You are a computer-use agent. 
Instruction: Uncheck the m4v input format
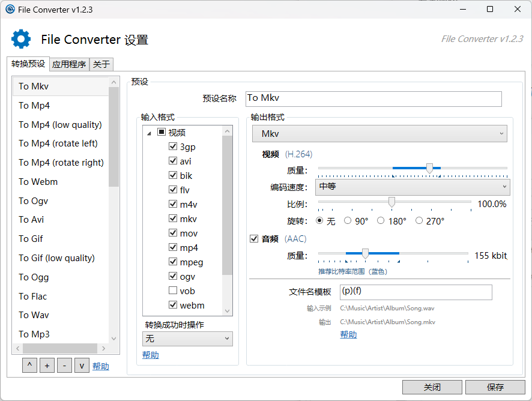[173, 204]
